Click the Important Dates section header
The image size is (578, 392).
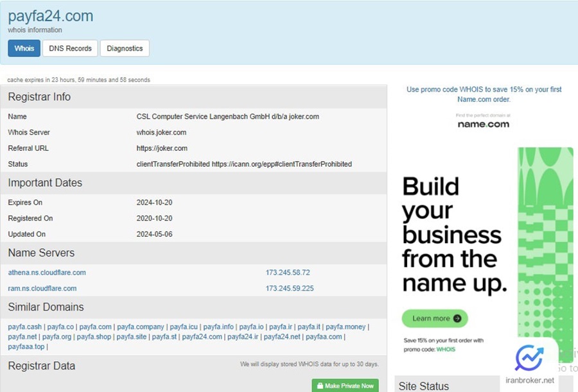coord(45,183)
